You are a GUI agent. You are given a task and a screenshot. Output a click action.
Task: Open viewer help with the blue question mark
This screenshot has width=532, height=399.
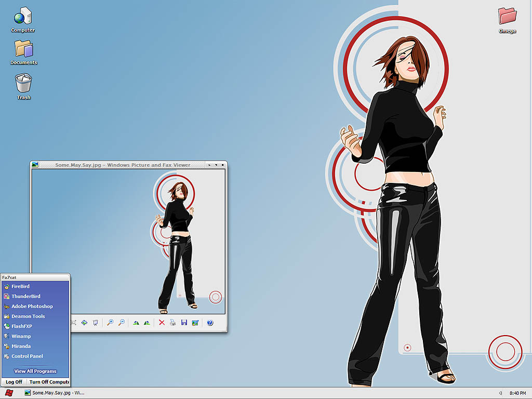coord(210,323)
